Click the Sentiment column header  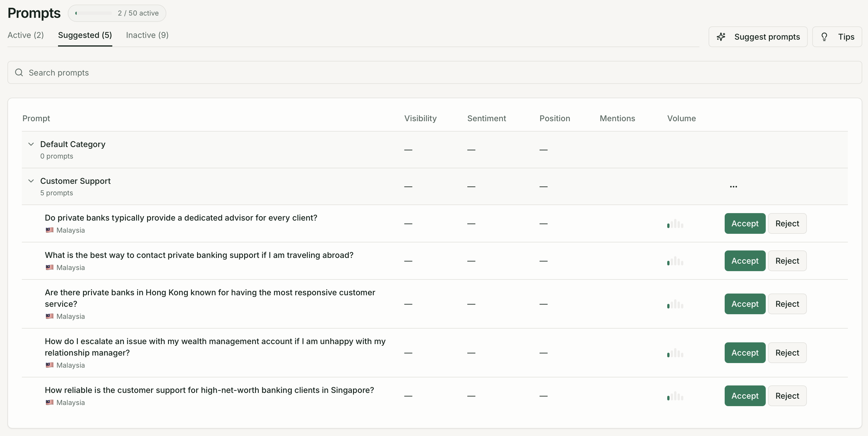[x=487, y=118]
